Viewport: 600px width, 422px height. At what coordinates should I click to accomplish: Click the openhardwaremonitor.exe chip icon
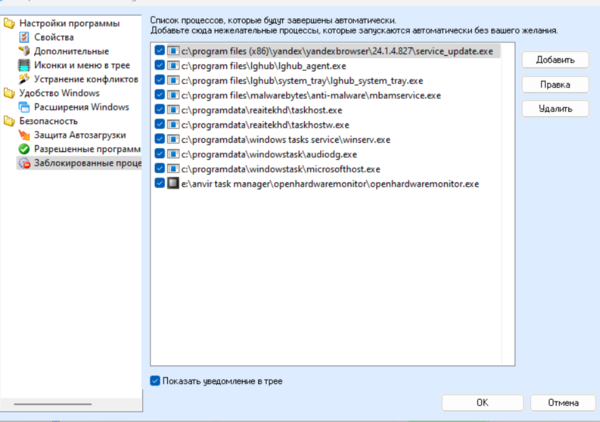[x=173, y=183]
